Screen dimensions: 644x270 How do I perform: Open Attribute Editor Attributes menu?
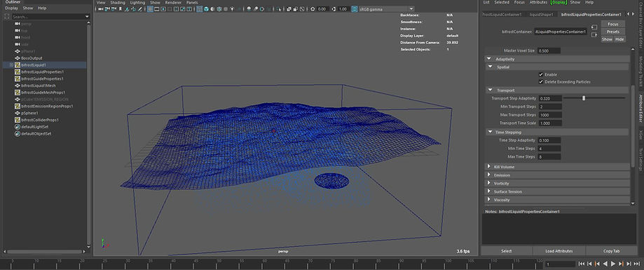point(538,3)
